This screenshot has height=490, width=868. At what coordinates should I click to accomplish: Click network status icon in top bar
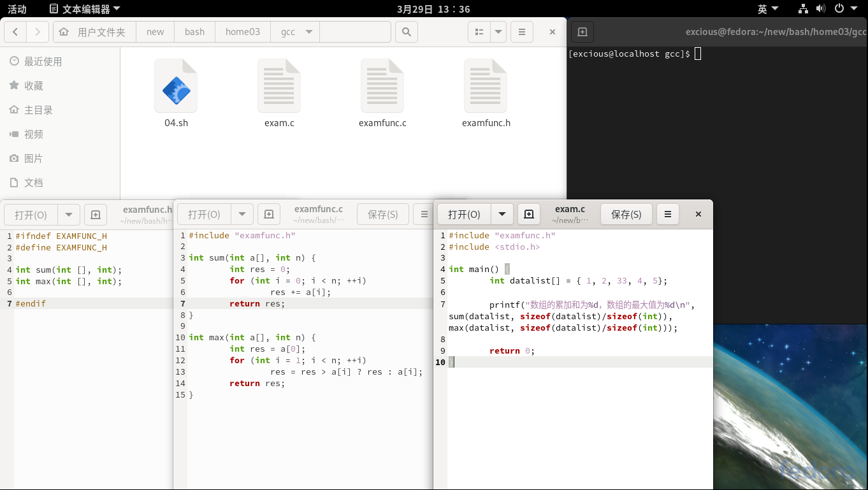(803, 9)
